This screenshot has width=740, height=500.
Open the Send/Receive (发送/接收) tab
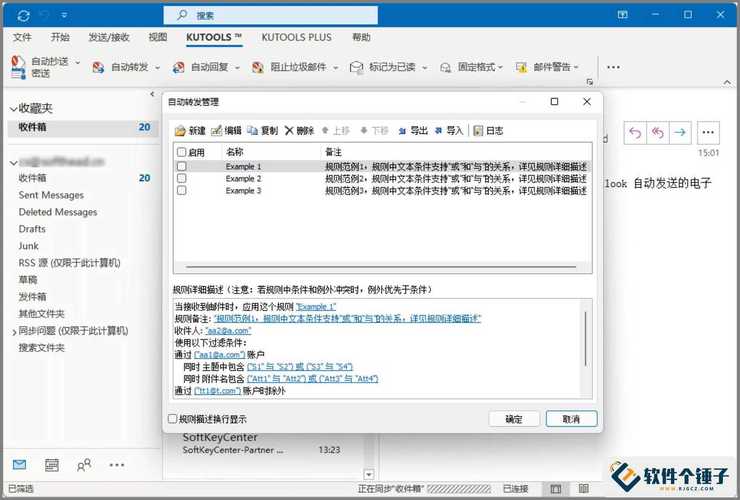(109, 37)
